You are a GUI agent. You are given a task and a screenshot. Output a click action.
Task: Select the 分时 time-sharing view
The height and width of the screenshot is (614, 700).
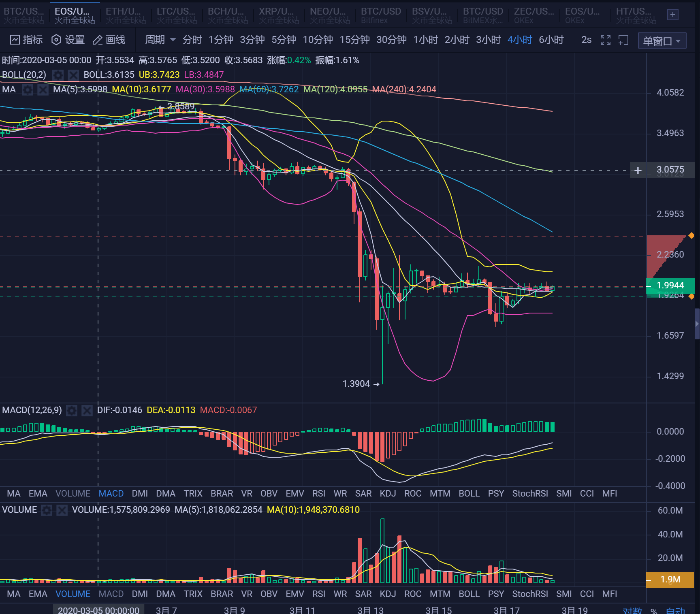click(192, 40)
